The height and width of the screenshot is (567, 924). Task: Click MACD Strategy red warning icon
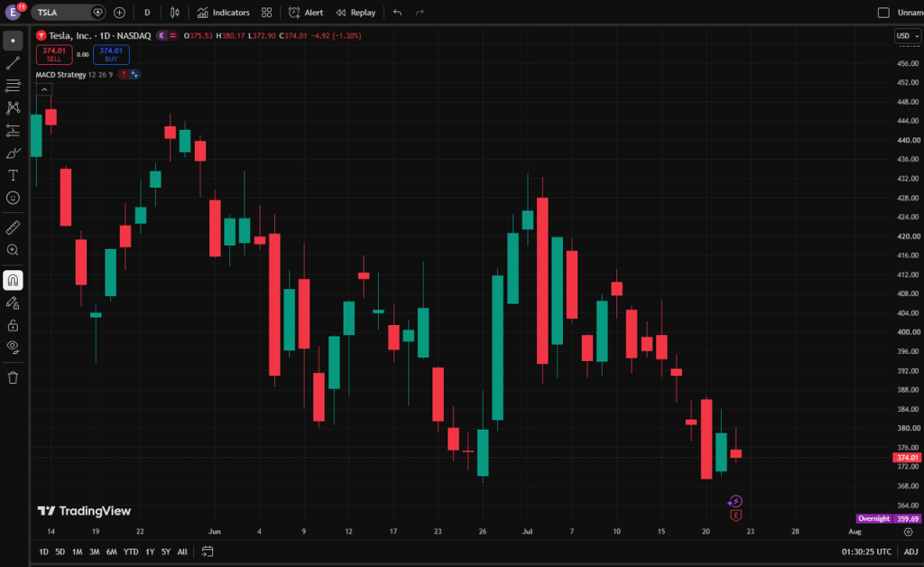click(x=124, y=74)
